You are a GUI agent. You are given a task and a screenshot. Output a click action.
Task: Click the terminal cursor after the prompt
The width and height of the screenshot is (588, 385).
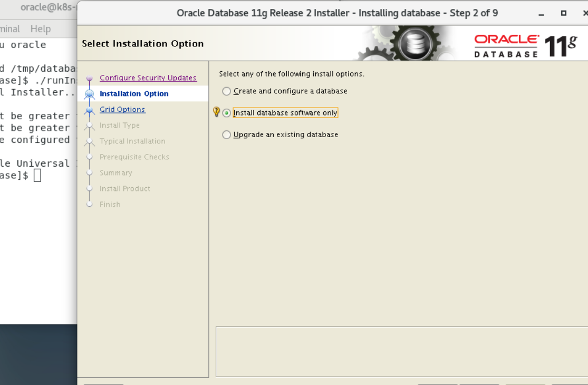coord(37,175)
